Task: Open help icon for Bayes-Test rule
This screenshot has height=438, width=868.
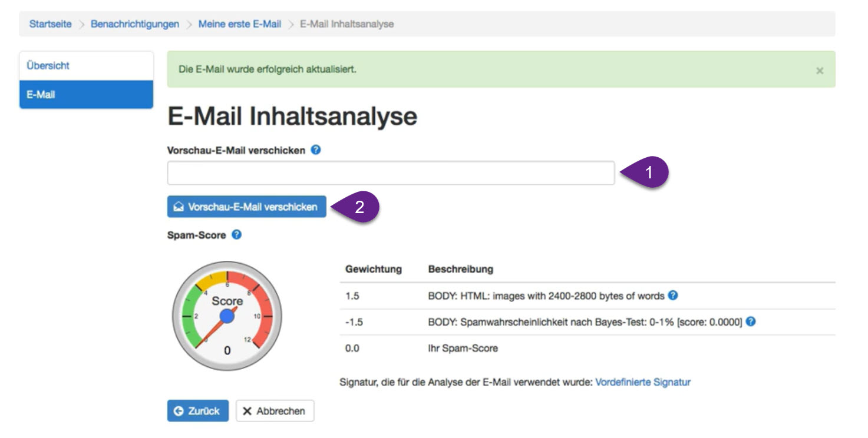Action: [751, 321]
